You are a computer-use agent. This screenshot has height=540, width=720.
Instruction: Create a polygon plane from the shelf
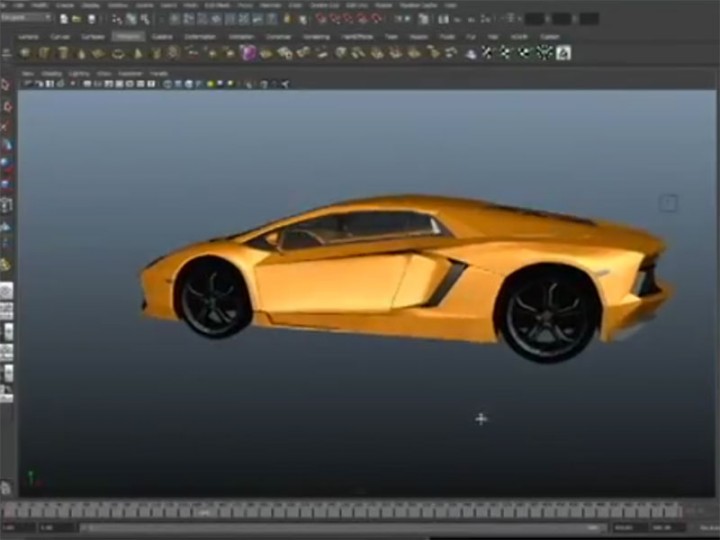(x=99, y=54)
